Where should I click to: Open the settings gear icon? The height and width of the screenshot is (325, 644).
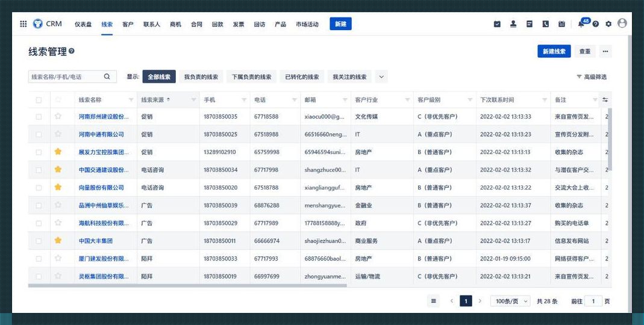[608, 24]
